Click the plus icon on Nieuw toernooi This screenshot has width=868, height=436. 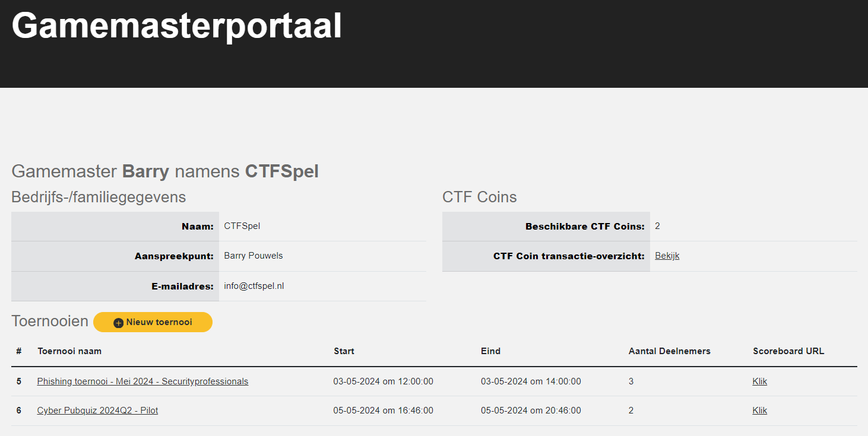pyautogui.click(x=118, y=323)
